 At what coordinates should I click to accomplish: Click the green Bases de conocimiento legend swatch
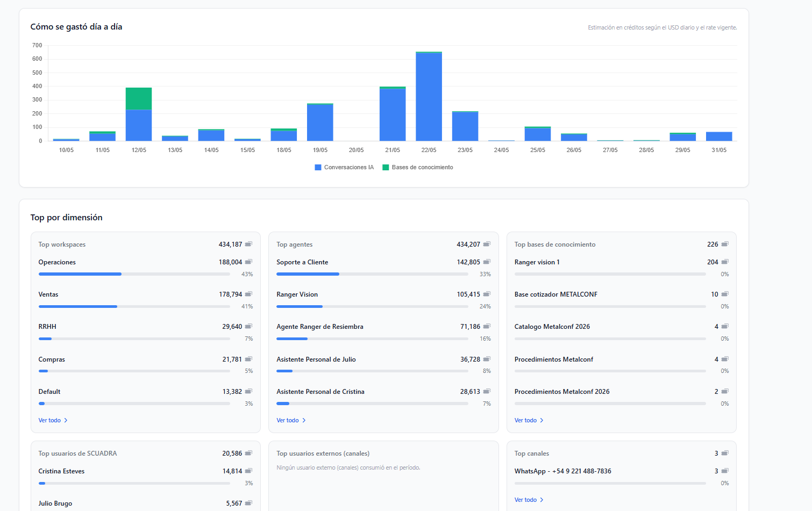point(386,167)
